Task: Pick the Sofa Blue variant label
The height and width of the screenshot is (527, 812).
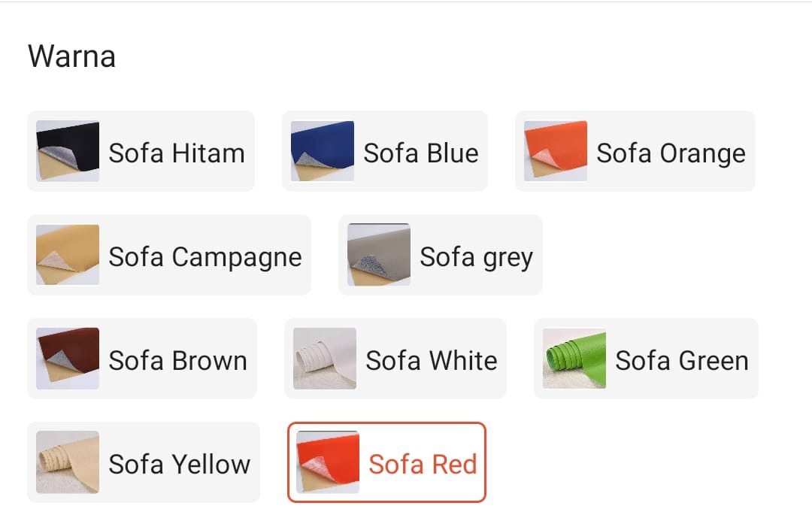Action: [x=421, y=153]
